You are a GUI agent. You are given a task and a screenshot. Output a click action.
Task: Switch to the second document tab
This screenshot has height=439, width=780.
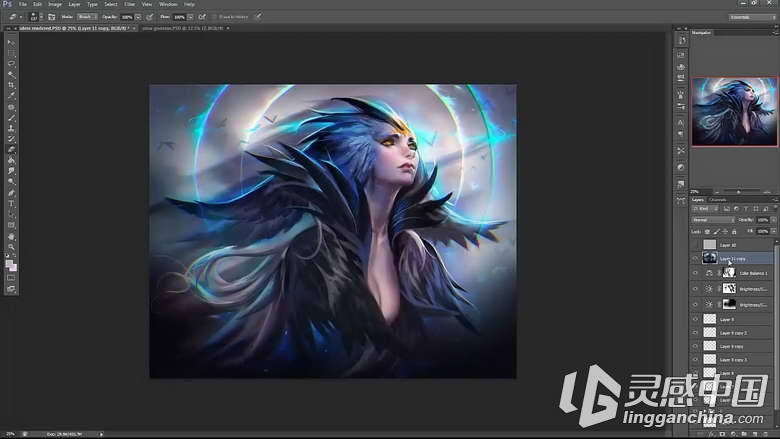pos(183,28)
